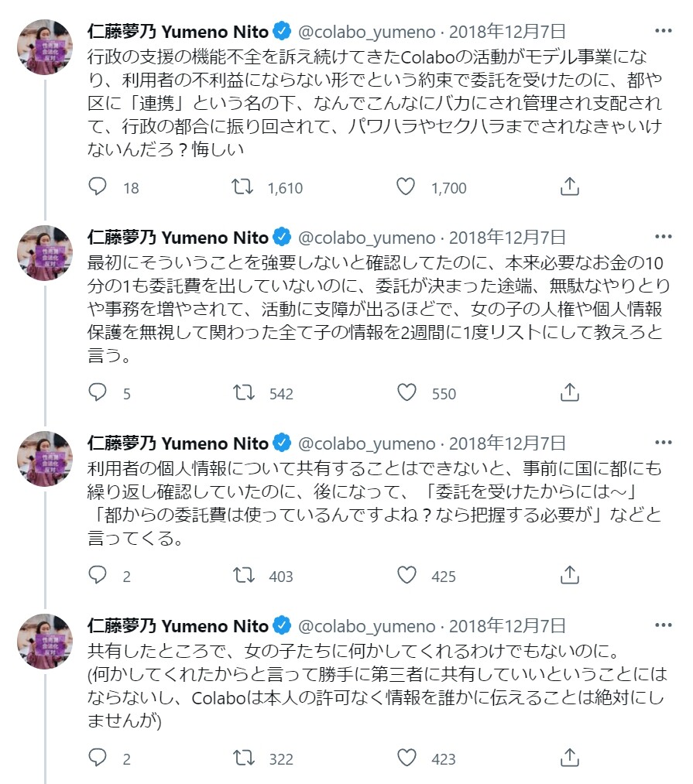Open 仁藤夢乃 Yumeno Nito name on second tweet

178,238
